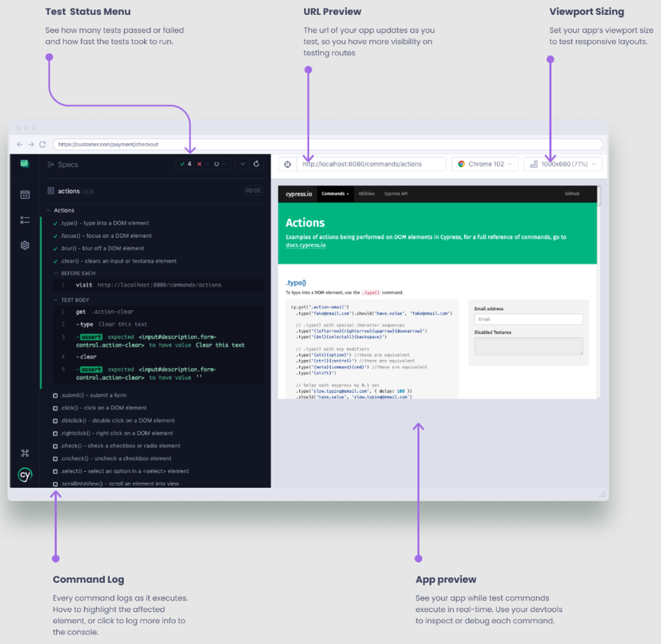Screen dimensions: 661x644
Task: Toggle the passed tests filter
Action: pyautogui.click(x=185, y=164)
